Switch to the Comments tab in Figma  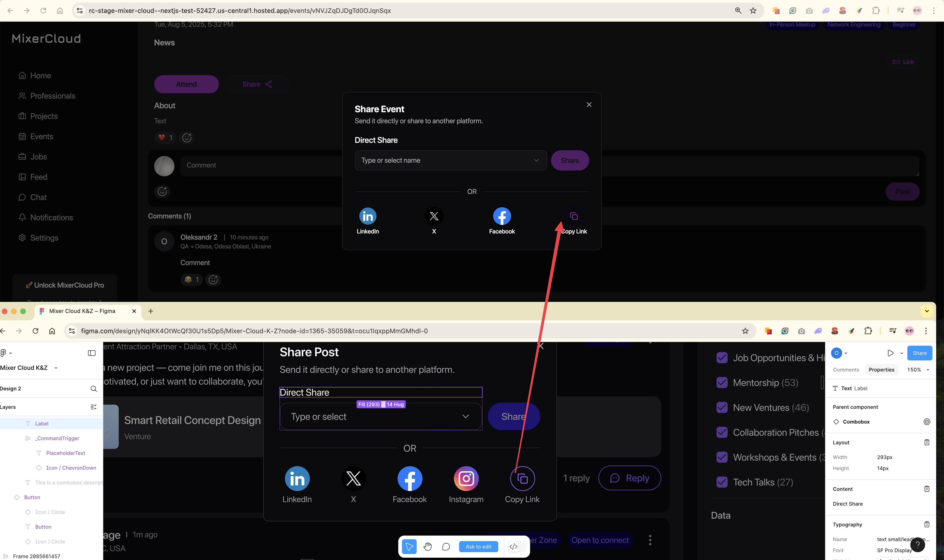(x=846, y=370)
